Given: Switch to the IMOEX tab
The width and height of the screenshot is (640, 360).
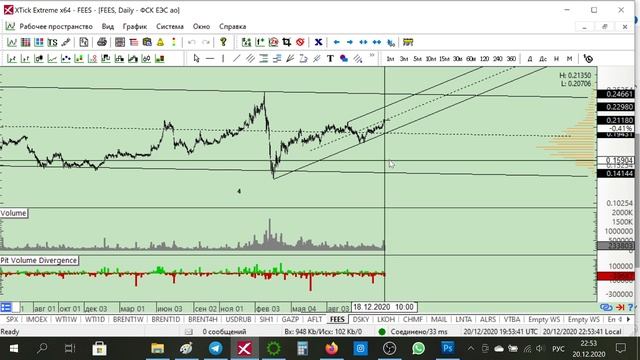Looking at the screenshot, I should pos(36,319).
